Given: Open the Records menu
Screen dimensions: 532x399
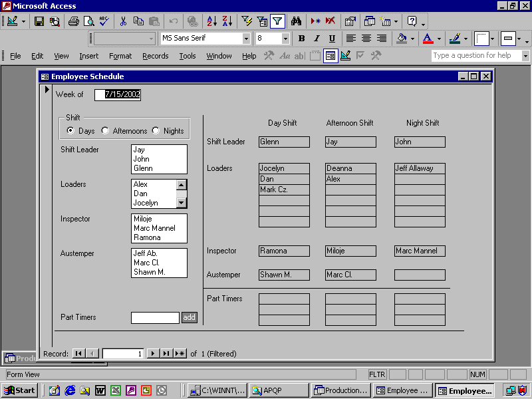Looking at the screenshot, I should point(155,56).
